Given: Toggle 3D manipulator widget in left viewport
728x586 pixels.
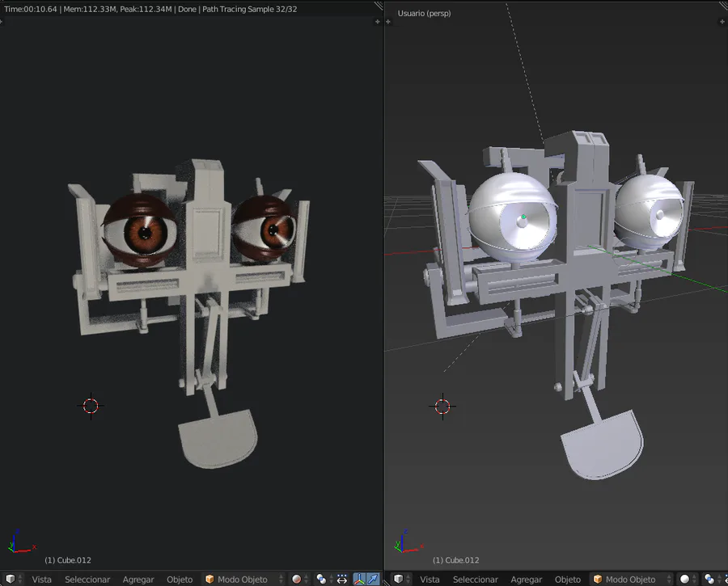Looking at the screenshot, I should 359,579.
